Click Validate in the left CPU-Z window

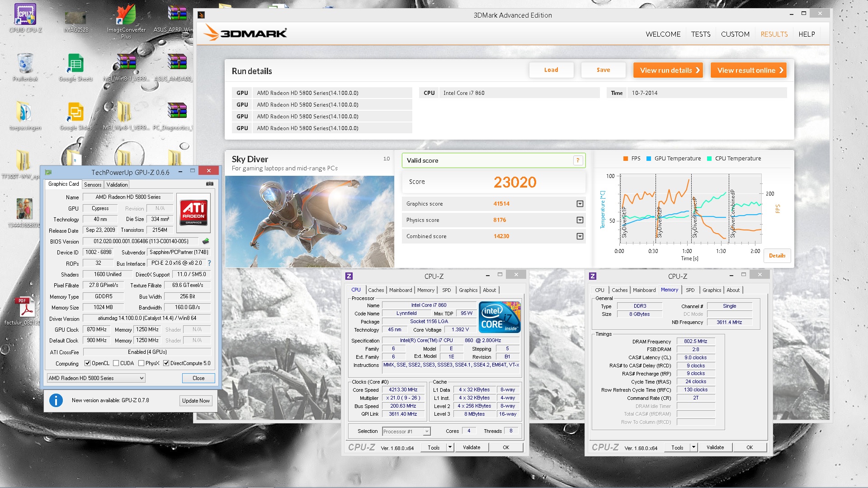472,447
